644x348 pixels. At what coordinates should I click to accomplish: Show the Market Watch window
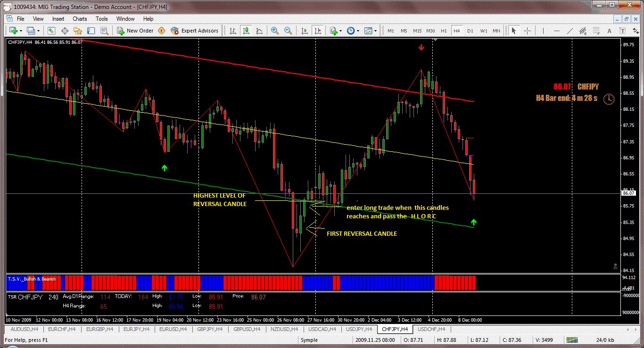click(51, 31)
